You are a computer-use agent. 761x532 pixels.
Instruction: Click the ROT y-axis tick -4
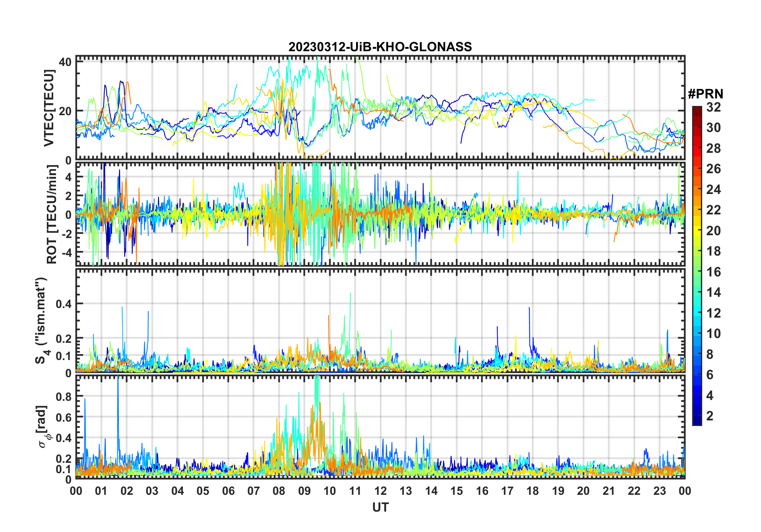pyautogui.click(x=66, y=252)
